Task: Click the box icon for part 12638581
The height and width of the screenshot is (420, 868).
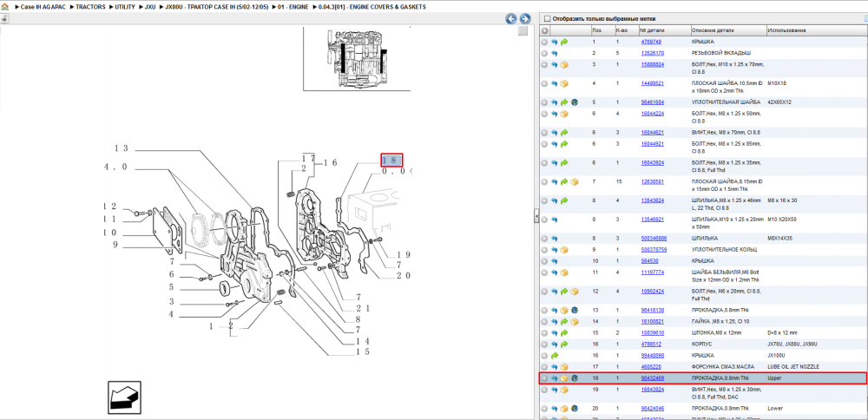Action: pos(574,181)
